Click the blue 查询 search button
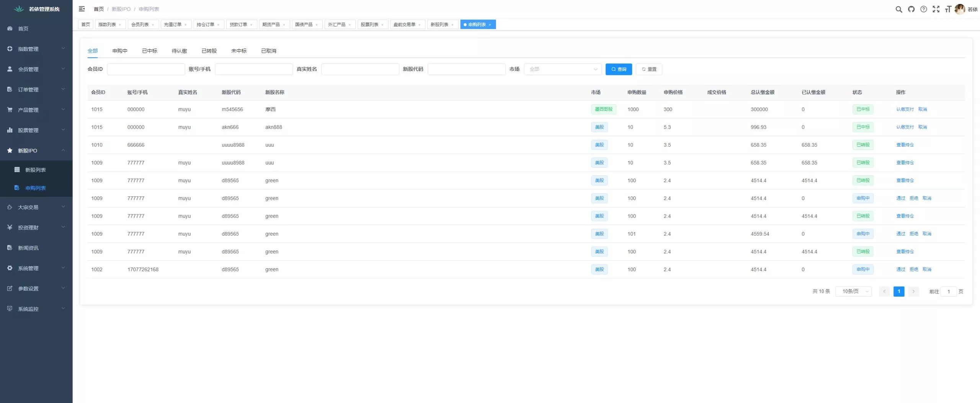The image size is (980, 403). [618, 69]
